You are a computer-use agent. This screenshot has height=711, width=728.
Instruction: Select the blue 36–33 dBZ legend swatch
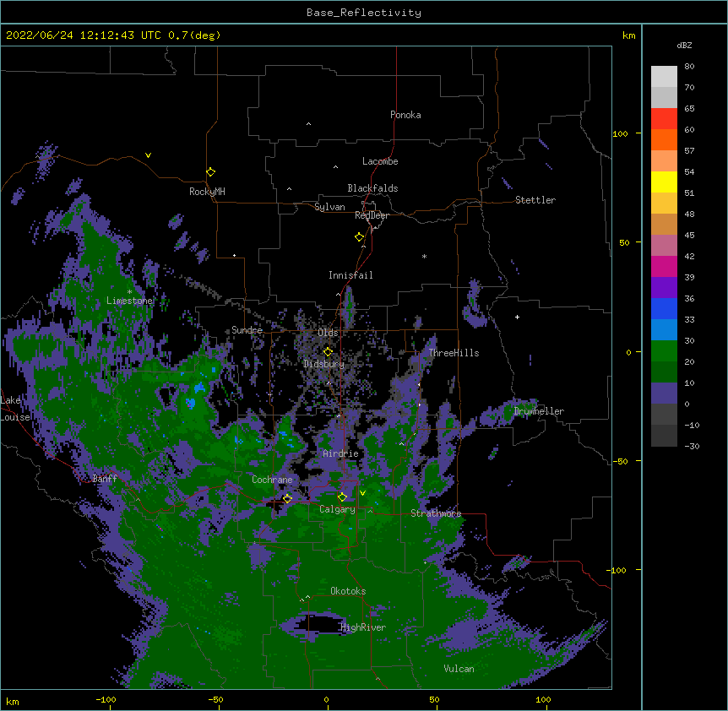click(664, 309)
